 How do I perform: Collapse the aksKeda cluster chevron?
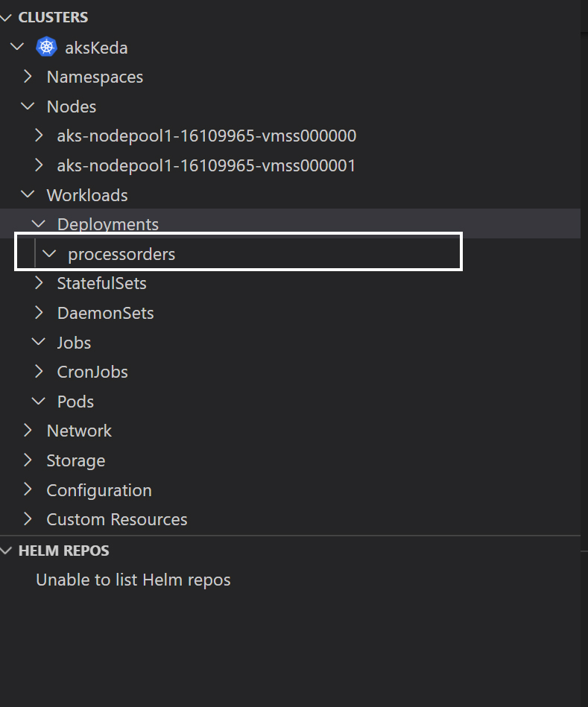(17, 46)
